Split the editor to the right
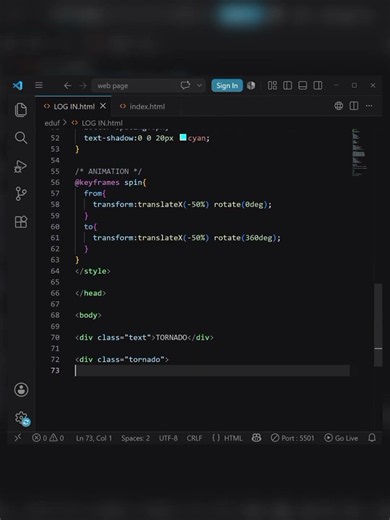 [354, 106]
